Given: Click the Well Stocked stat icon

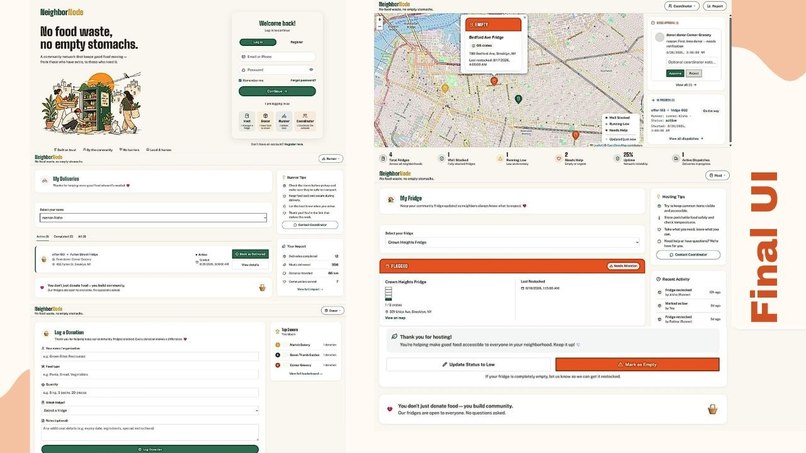Looking at the screenshot, I should [442, 159].
